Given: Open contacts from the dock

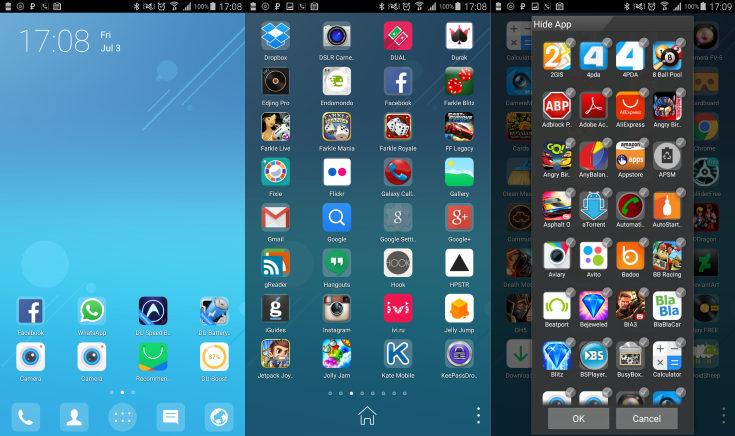Looking at the screenshot, I should pos(74,417).
